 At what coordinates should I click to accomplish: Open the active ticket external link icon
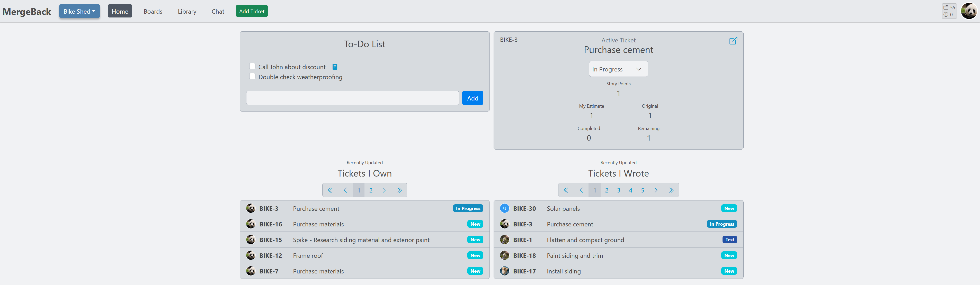pyautogui.click(x=733, y=41)
